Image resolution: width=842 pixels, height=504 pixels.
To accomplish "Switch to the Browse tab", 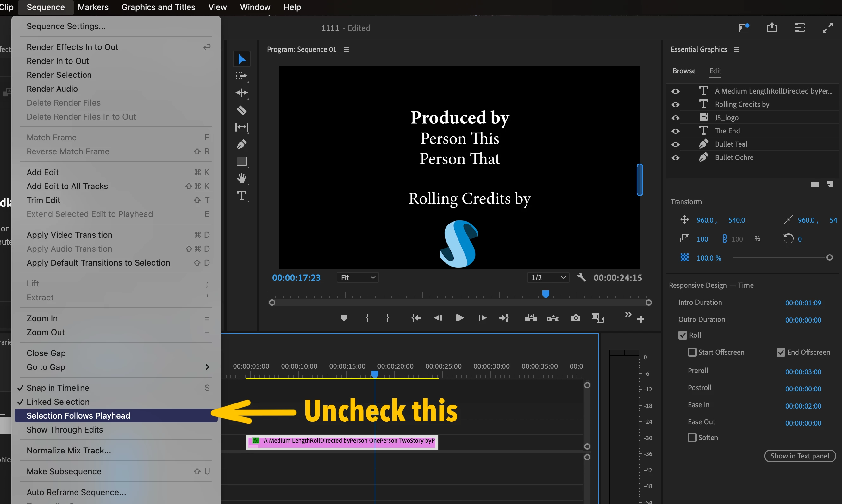I will pyautogui.click(x=684, y=71).
